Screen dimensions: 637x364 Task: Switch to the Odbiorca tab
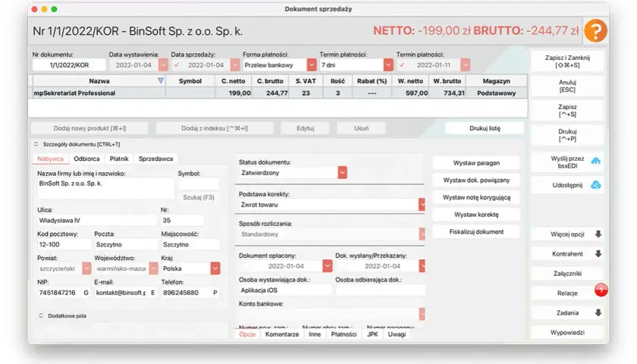(x=86, y=158)
